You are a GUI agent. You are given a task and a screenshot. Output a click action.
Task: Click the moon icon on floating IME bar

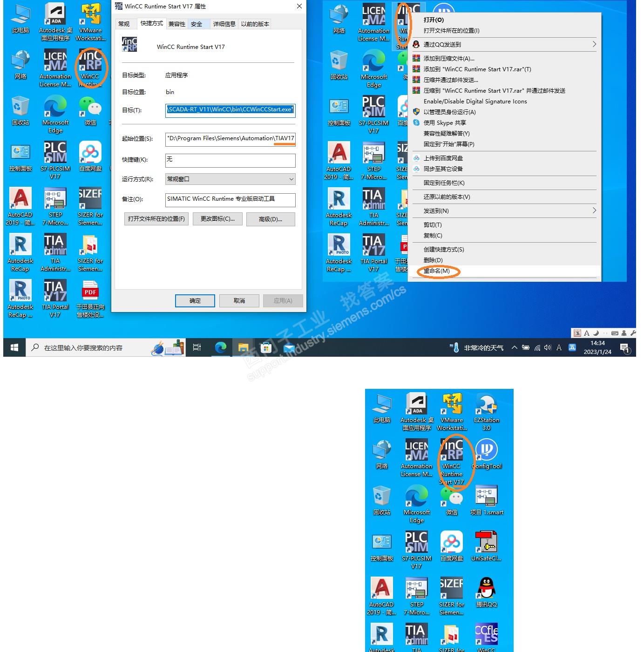pyautogui.click(x=596, y=333)
